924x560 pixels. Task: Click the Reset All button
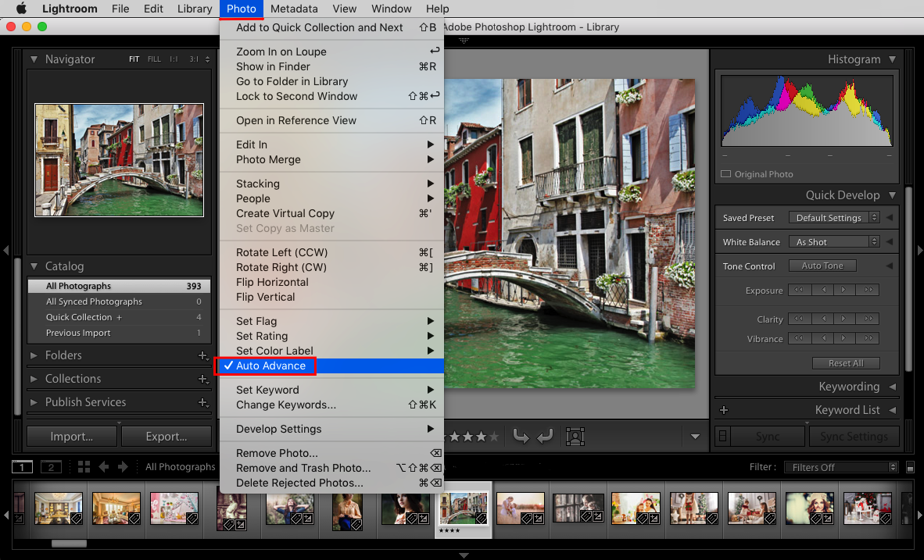[846, 363]
